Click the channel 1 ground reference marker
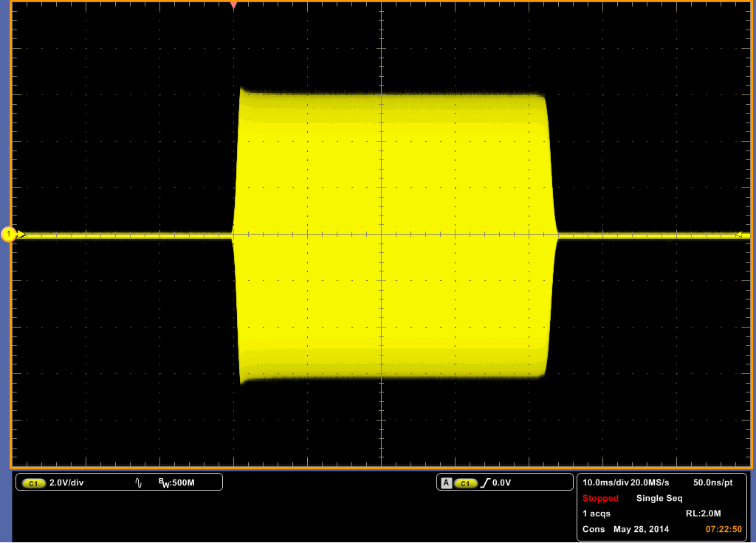Viewport: 756px width, 543px height. 9,235
